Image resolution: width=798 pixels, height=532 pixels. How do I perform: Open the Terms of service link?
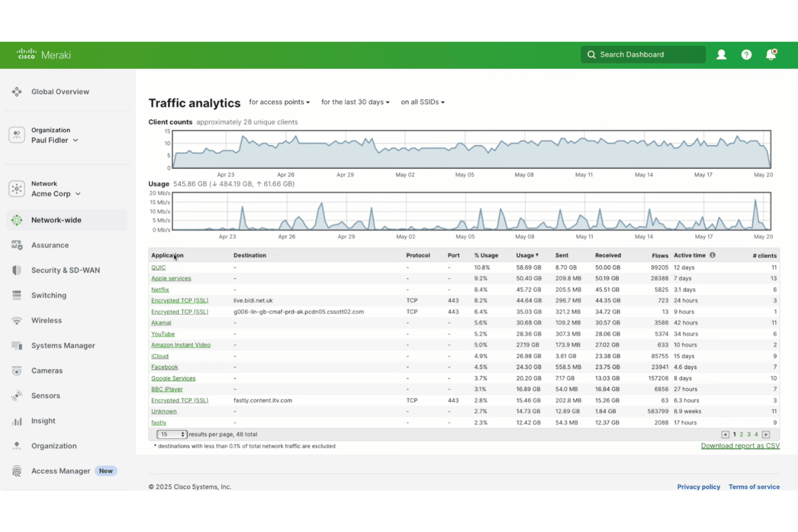click(754, 487)
